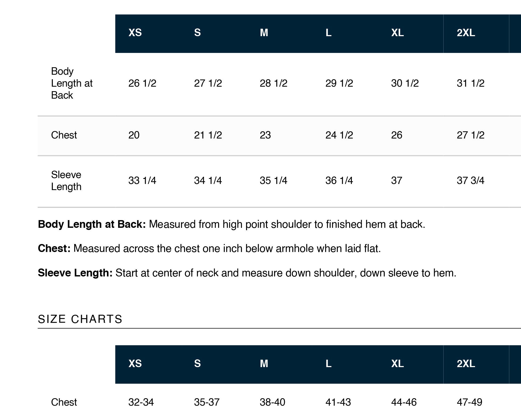Click the bold Chest: description label

tap(54, 248)
